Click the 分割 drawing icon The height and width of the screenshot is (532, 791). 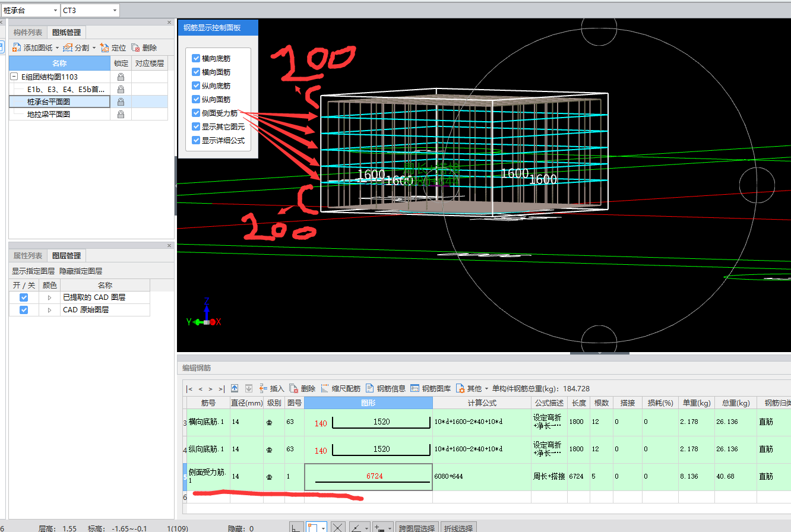point(68,47)
